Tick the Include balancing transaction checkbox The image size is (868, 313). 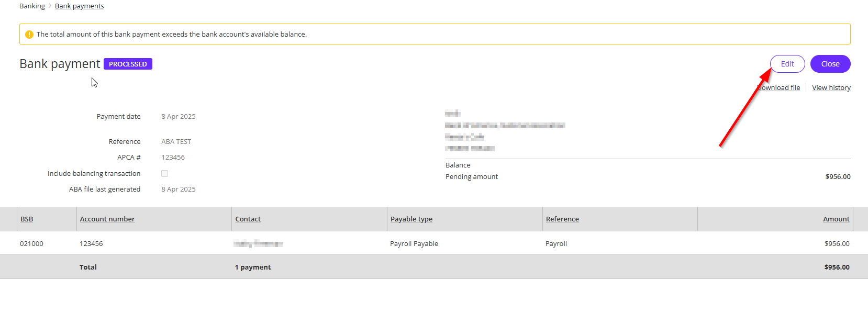165,174
